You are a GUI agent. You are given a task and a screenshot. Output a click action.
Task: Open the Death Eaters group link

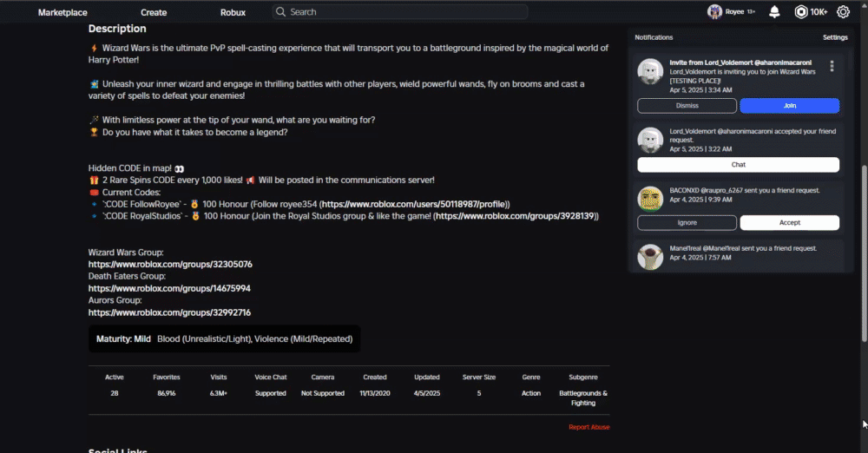pos(169,288)
